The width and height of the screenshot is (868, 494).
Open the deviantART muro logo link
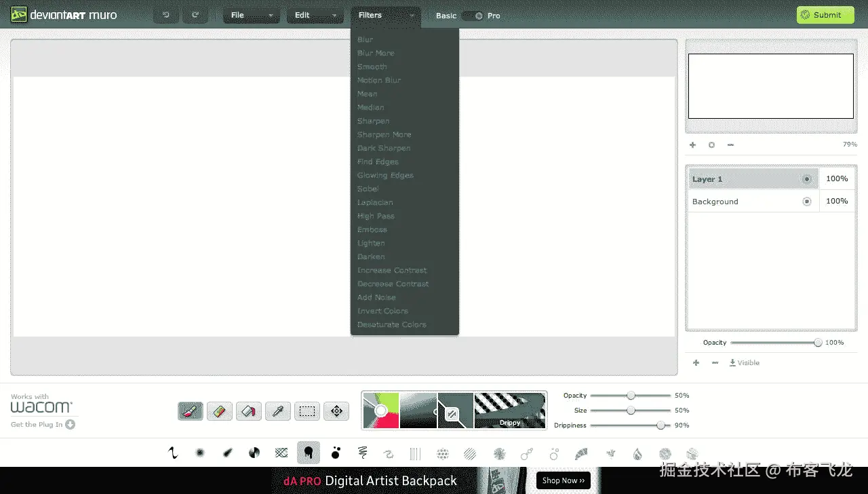(x=64, y=15)
